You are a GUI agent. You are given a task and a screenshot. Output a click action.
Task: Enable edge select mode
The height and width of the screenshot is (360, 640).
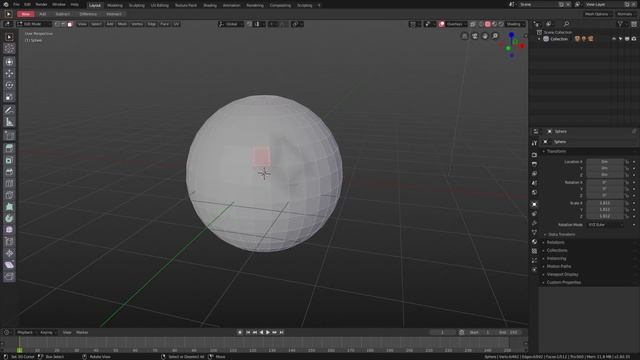click(x=64, y=24)
